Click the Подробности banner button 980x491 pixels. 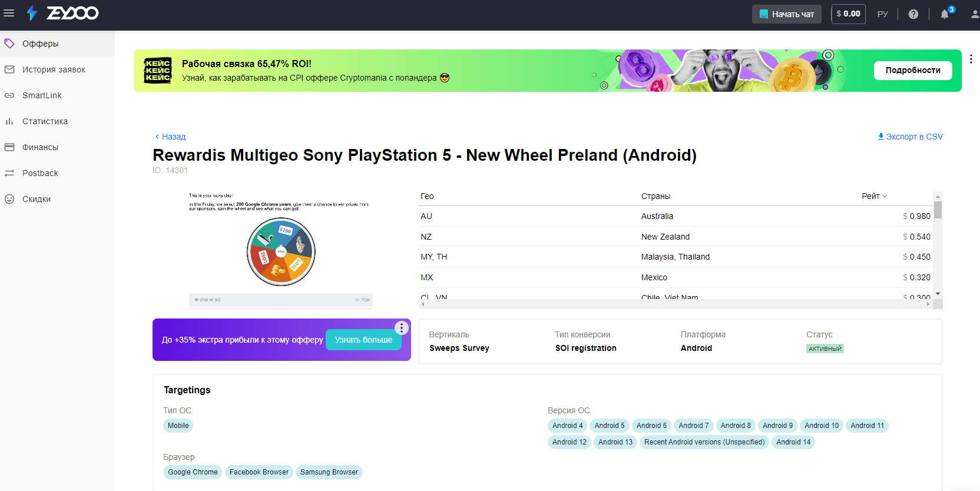coord(913,70)
